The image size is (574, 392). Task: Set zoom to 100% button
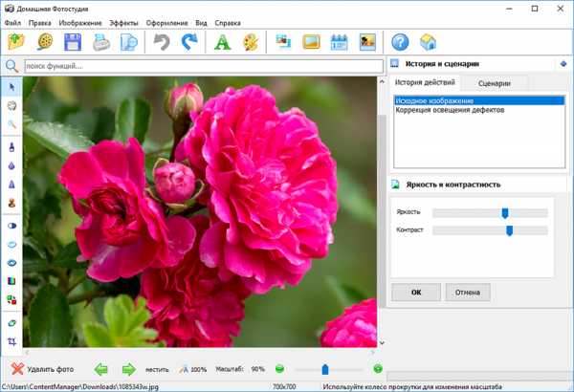coord(193,370)
